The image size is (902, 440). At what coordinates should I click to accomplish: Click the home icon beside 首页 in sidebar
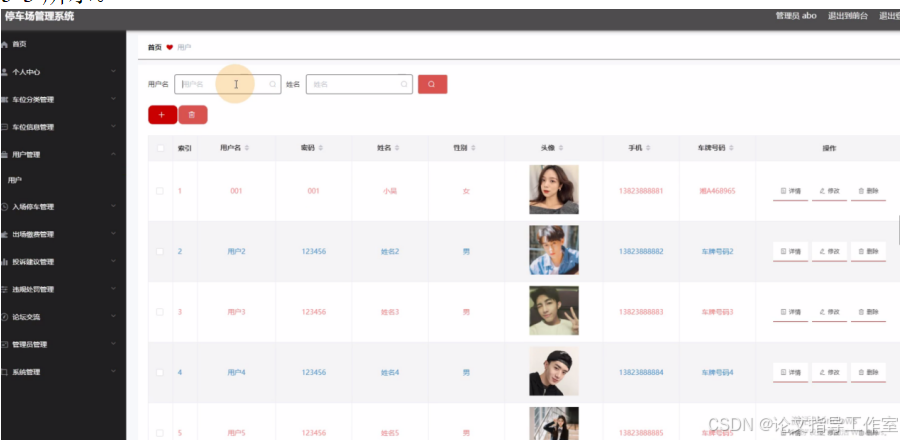tap(4, 44)
